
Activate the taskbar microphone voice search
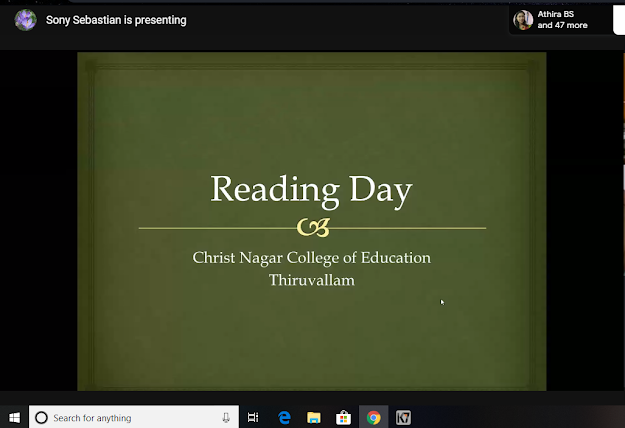point(226,417)
